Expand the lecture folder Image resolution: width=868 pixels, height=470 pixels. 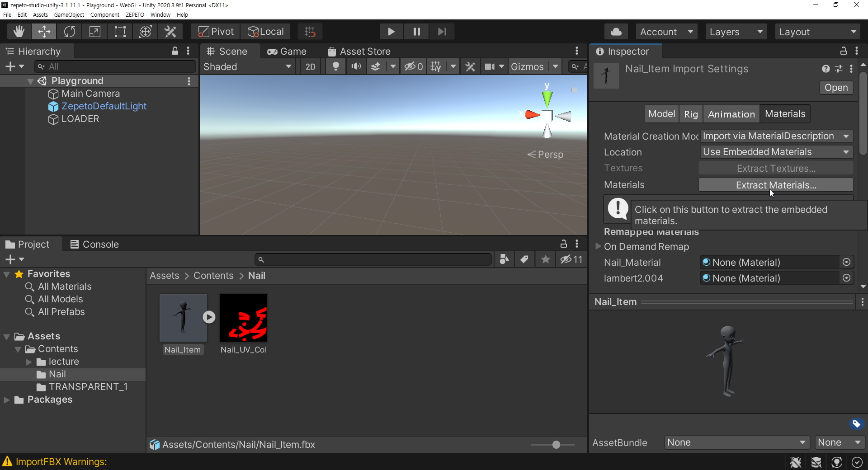click(29, 362)
